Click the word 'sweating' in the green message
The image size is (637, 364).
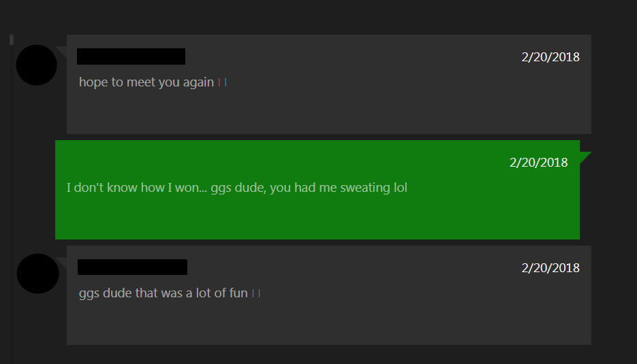[x=364, y=188]
